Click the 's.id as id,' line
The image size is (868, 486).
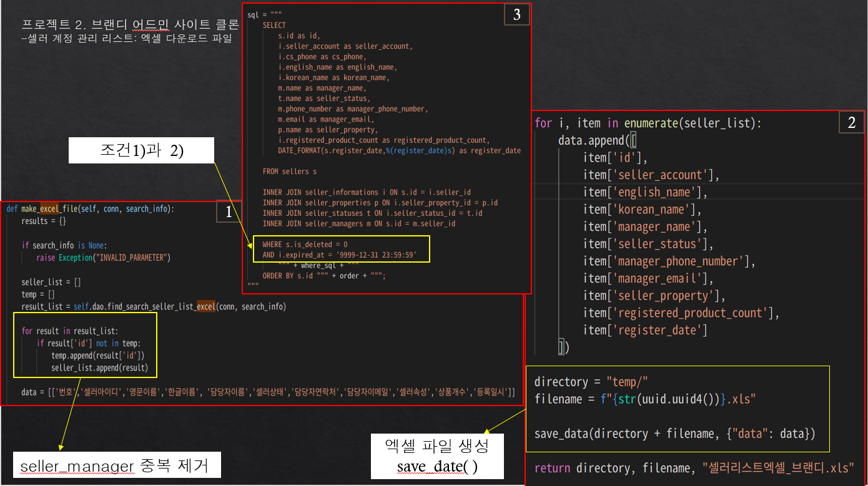[x=298, y=36]
